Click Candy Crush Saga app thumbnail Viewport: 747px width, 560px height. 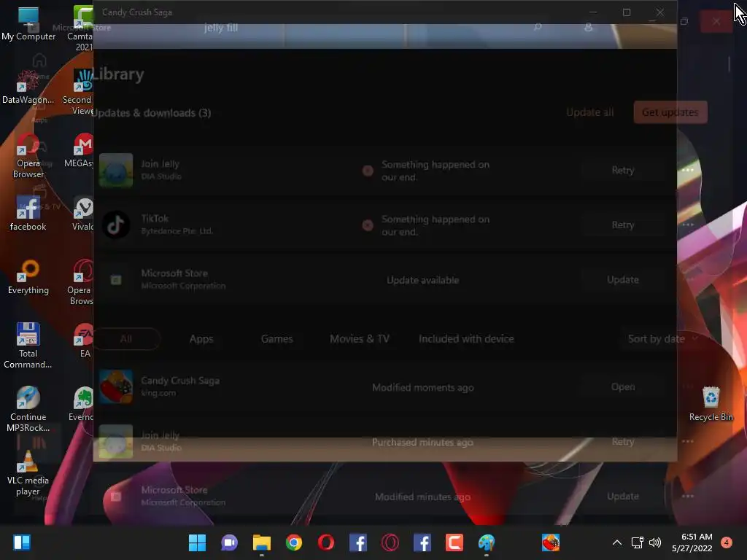[116, 387]
